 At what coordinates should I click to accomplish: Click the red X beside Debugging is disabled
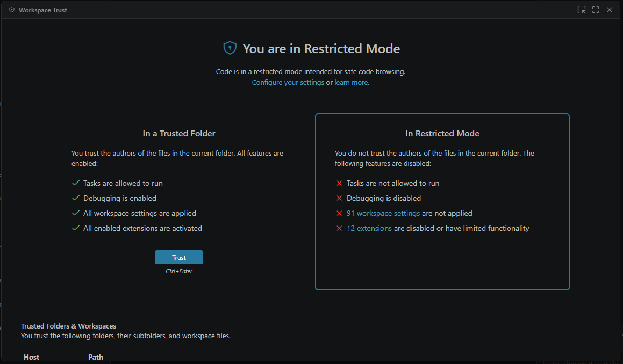pyautogui.click(x=339, y=198)
